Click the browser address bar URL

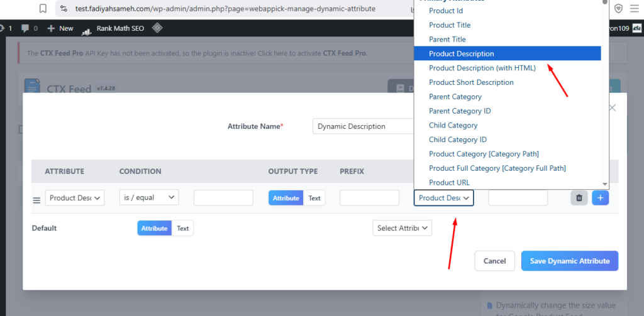pyautogui.click(x=225, y=8)
